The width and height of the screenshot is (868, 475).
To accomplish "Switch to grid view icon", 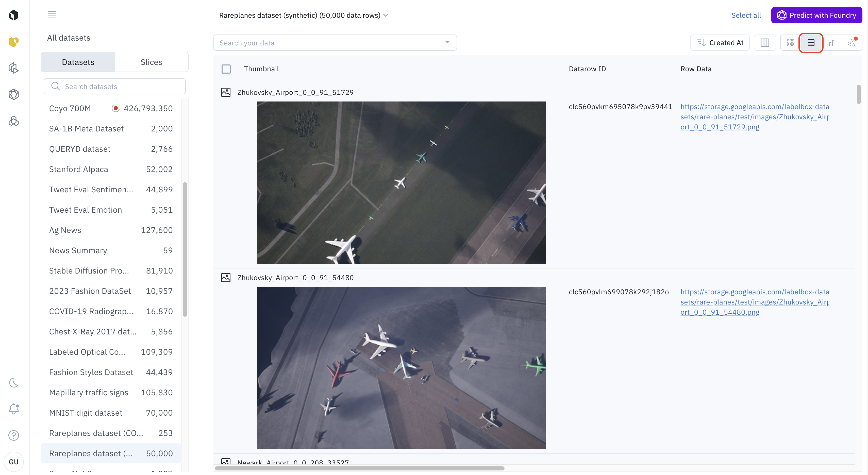I will coord(791,43).
